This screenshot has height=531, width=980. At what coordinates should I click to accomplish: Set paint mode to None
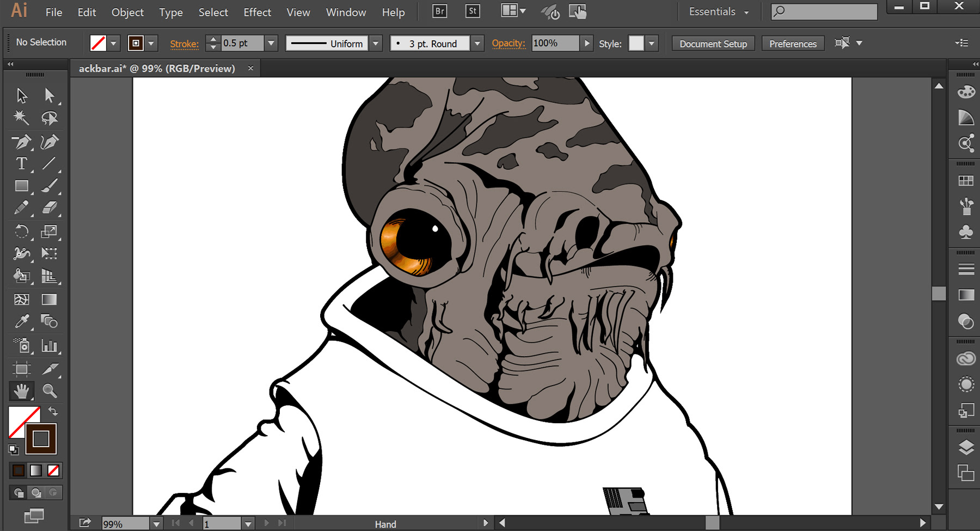point(53,470)
